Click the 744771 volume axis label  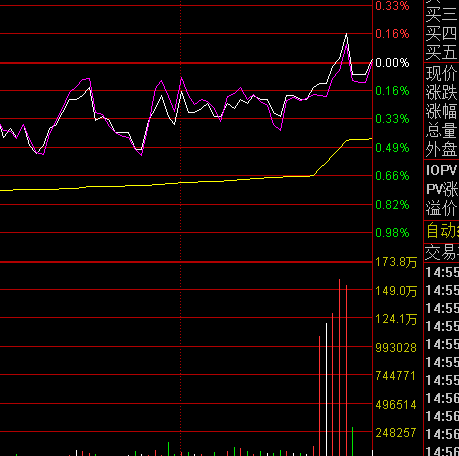396,376
